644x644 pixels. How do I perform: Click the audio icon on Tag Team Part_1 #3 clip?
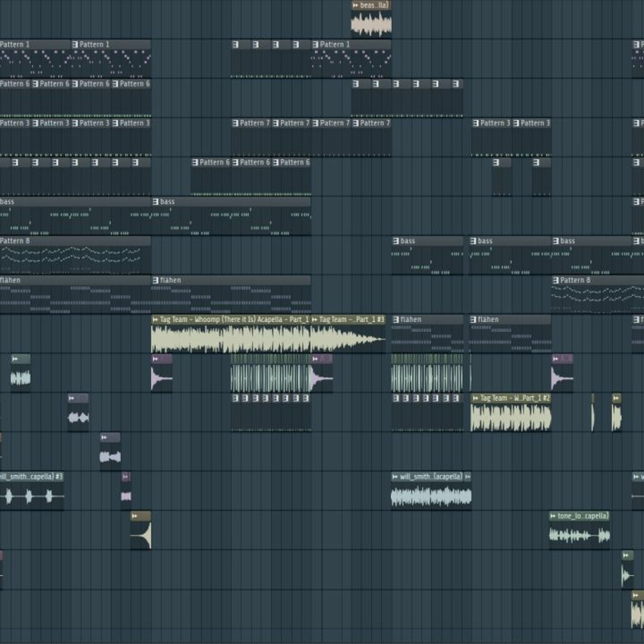pos(314,320)
